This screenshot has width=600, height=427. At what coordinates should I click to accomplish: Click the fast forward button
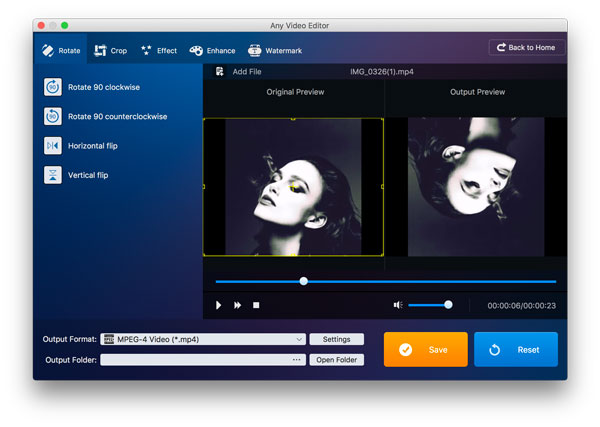point(238,305)
